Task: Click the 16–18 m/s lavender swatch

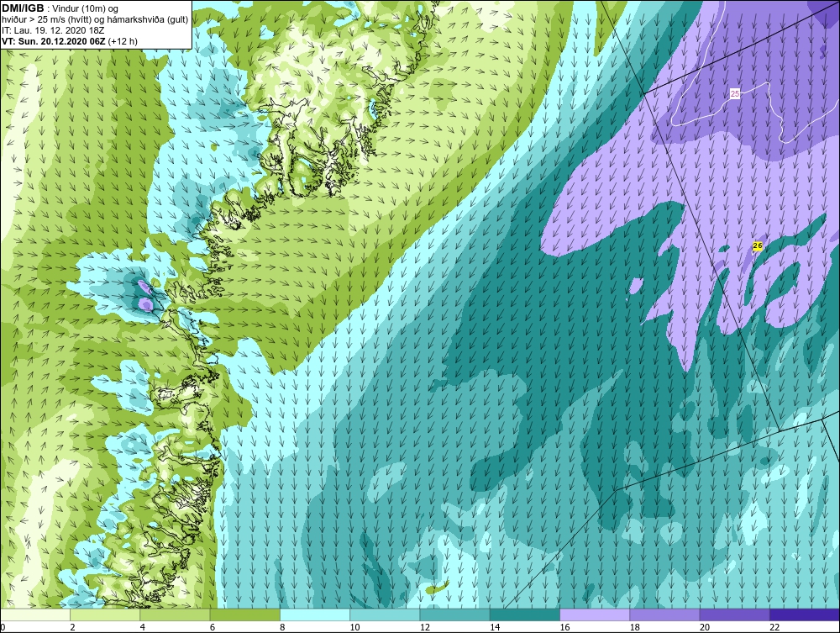Action: (595, 615)
